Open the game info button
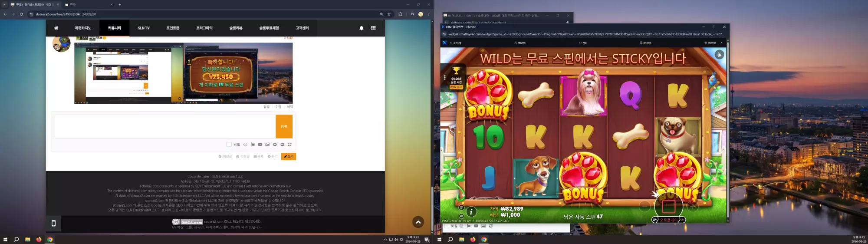This screenshot has width=868, height=244. pos(471,211)
